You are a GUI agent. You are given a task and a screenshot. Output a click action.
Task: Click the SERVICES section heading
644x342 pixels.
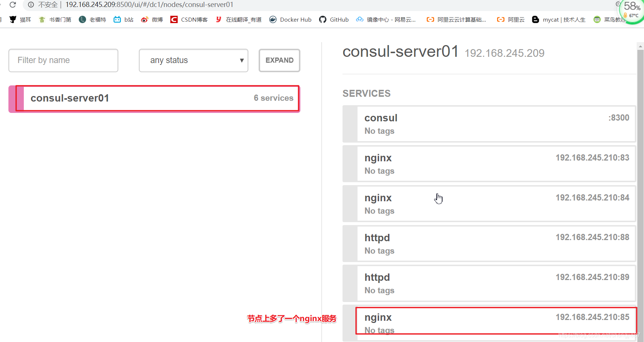366,93
